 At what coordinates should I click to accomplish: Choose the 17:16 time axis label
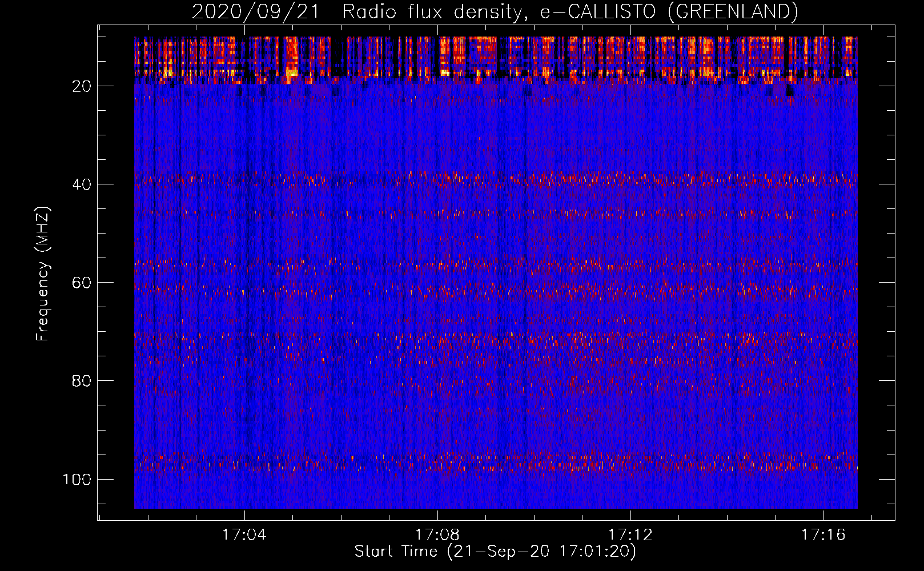[x=823, y=535]
